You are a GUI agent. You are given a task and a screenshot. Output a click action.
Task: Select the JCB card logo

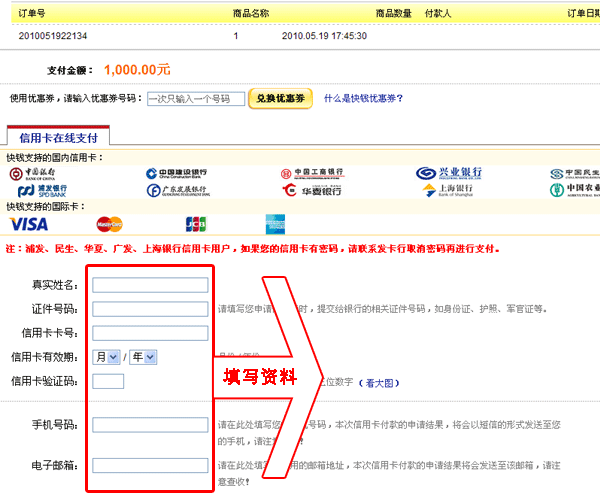pyautogui.click(x=196, y=224)
